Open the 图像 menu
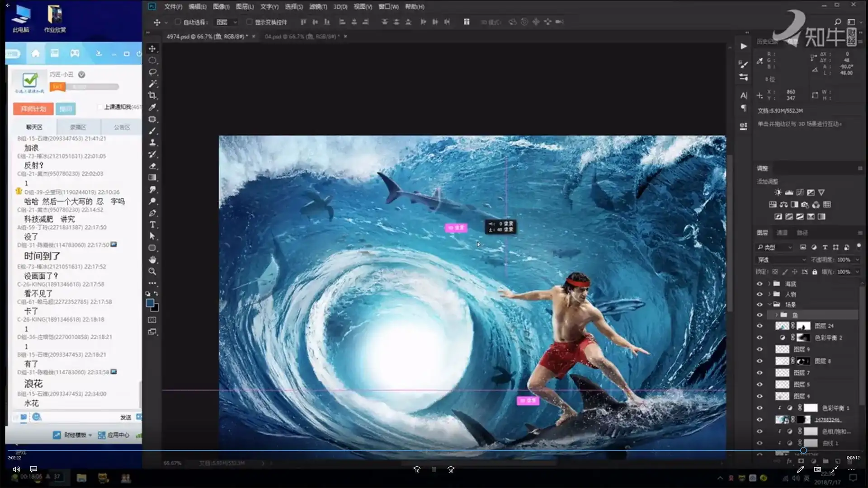Image resolution: width=868 pixels, height=488 pixels. point(221,7)
